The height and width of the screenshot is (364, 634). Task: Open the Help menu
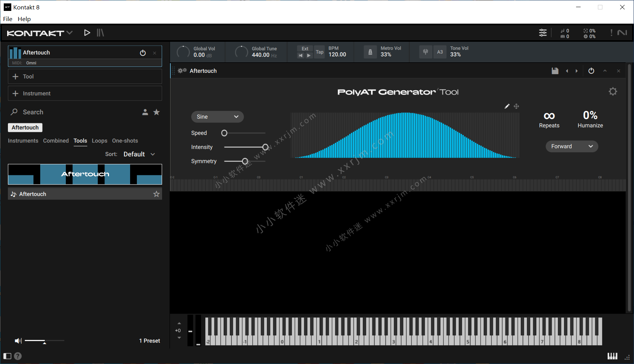pyautogui.click(x=24, y=19)
